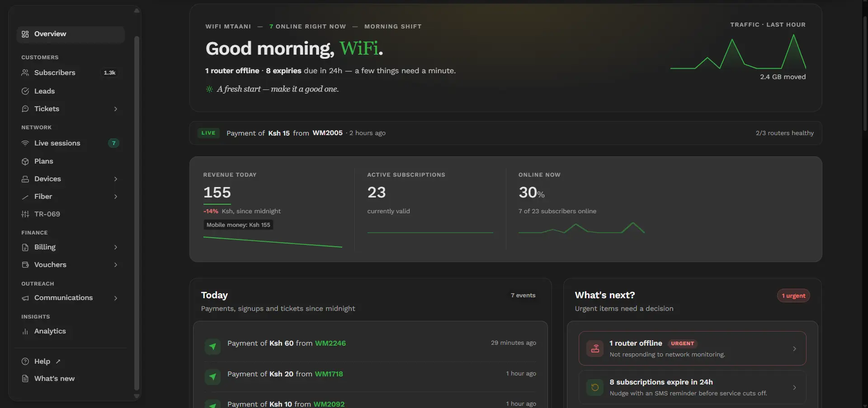Click the sidebar vertical scrollbar
This screenshot has width=868, height=408.
click(x=137, y=212)
